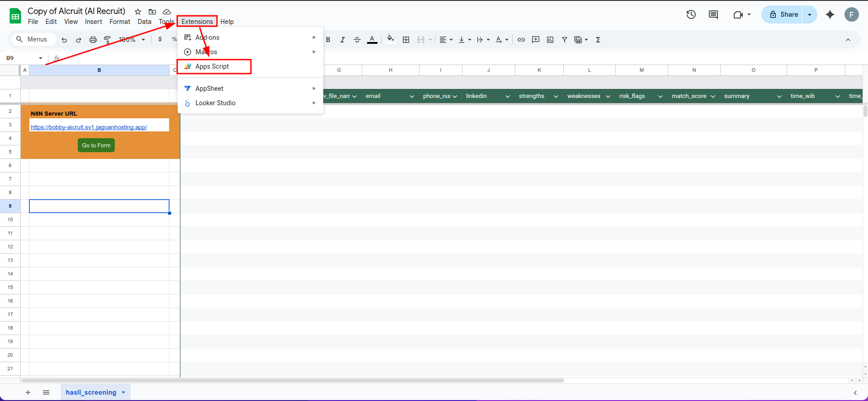The height and width of the screenshot is (401, 868).
Task: Open the N8N server URL link
Action: pos(89,127)
